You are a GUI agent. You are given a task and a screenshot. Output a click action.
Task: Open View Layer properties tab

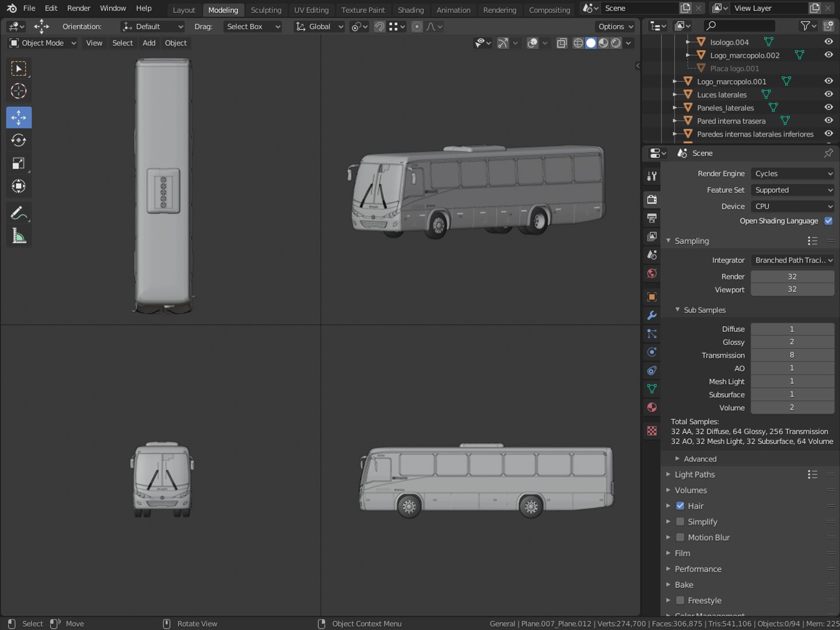click(652, 236)
